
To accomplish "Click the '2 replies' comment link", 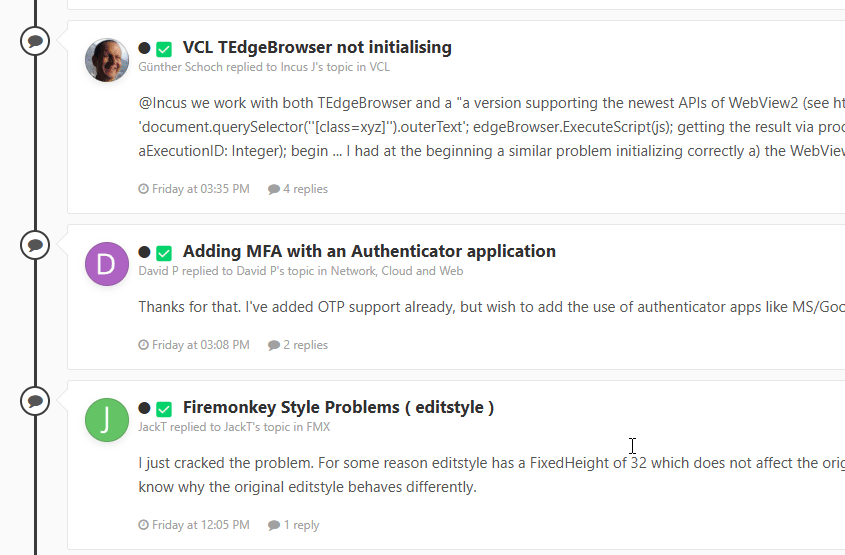I will tap(298, 345).
